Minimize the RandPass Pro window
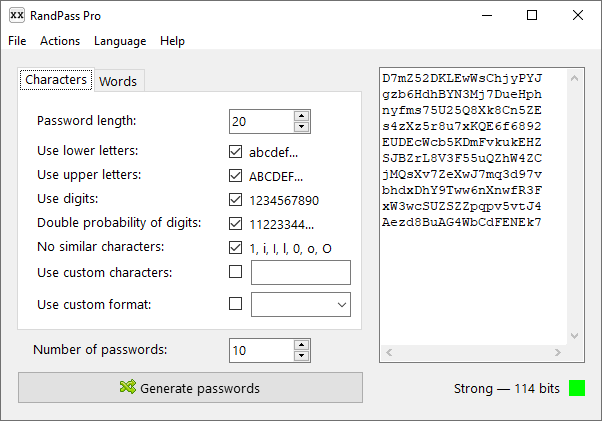The width and height of the screenshot is (602, 421). (487, 15)
